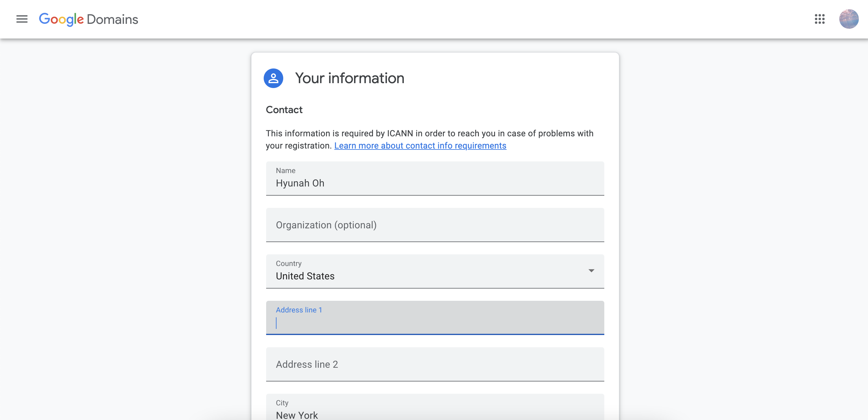Click the Country field label
The height and width of the screenshot is (420, 868).
[x=288, y=263]
